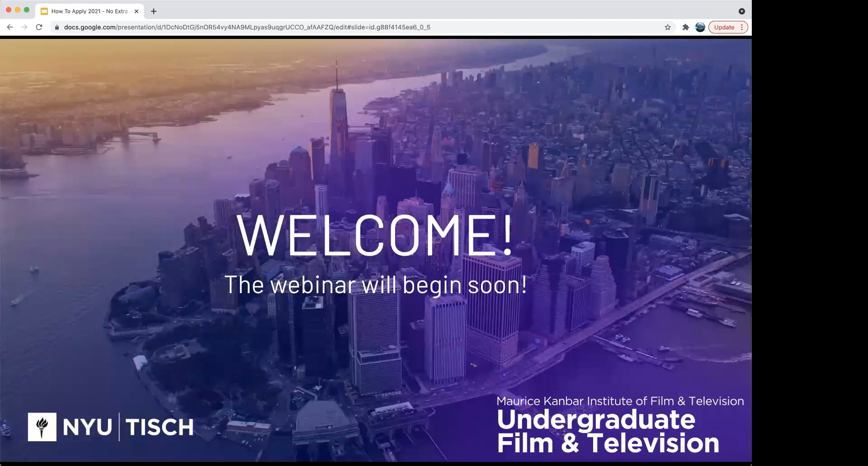The image size is (868, 466).
Task: Open the tab search dropdown arrow
Action: pos(742,11)
